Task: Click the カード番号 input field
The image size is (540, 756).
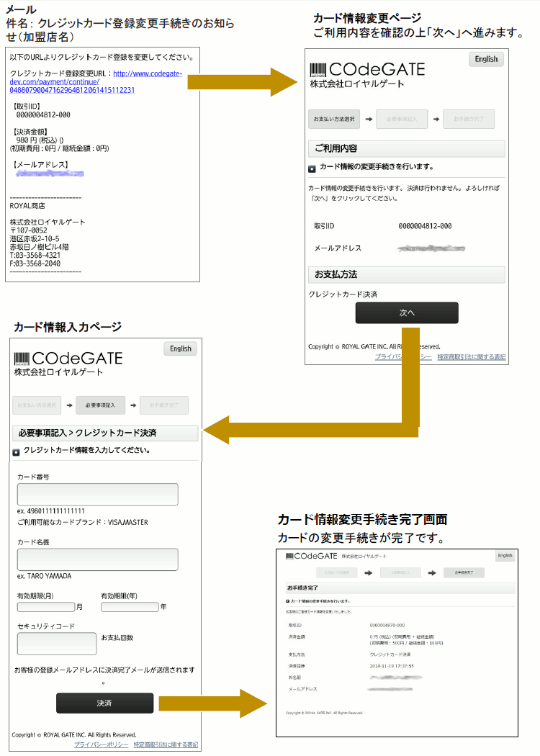Action: [x=97, y=495]
